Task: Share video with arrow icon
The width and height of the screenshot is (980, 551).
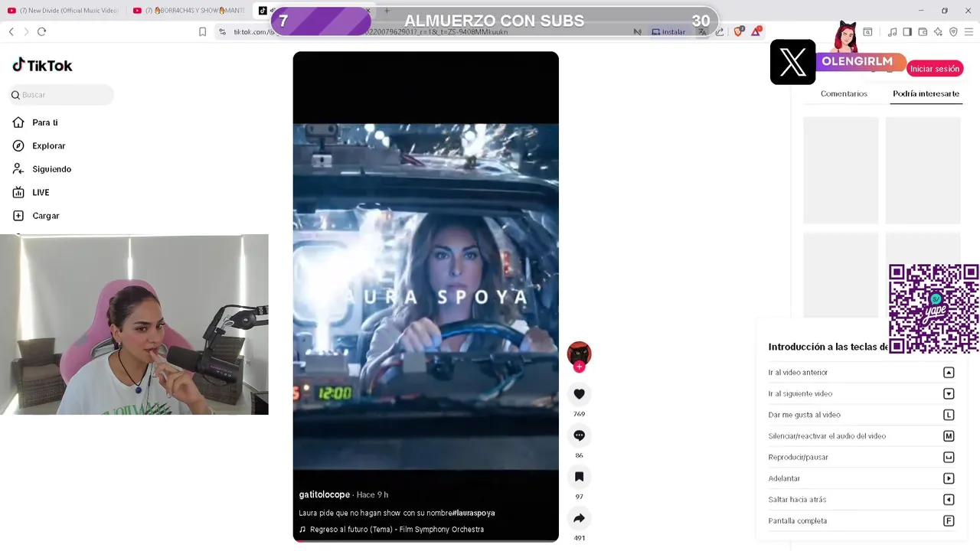Action: pyautogui.click(x=579, y=518)
